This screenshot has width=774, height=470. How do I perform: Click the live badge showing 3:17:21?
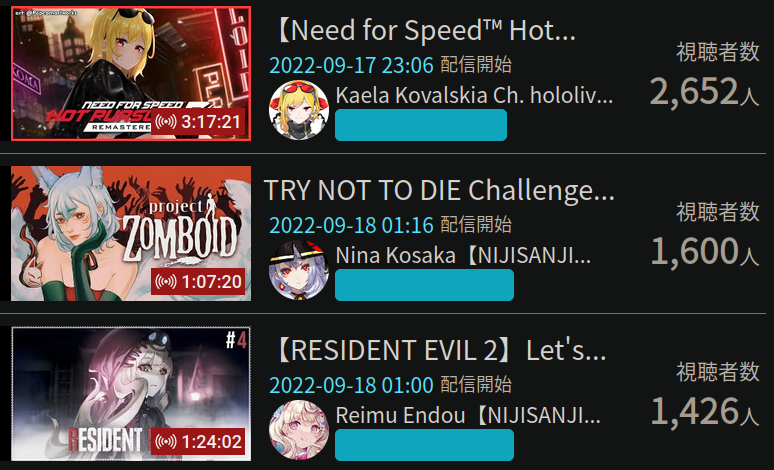(198, 121)
